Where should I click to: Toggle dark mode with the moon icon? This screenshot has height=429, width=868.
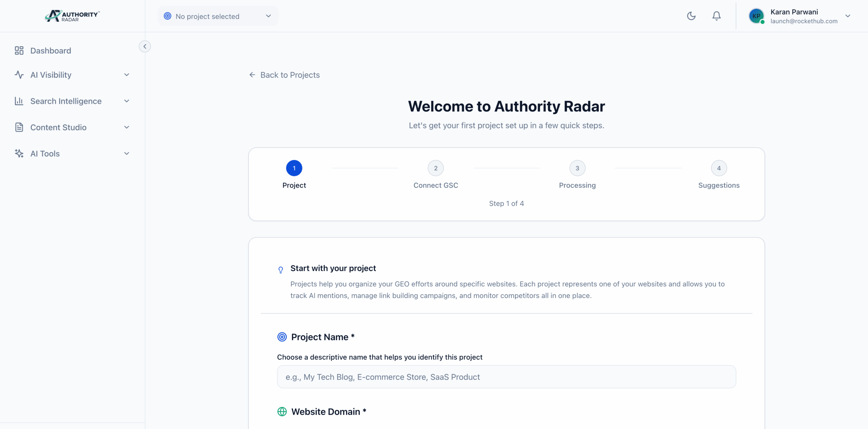point(691,16)
